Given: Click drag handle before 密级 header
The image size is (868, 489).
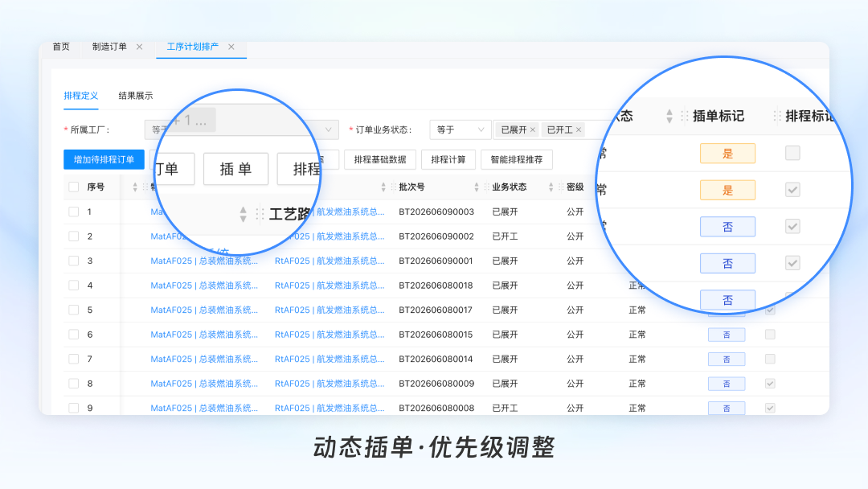Looking at the screenshot, I should point(561,187).
